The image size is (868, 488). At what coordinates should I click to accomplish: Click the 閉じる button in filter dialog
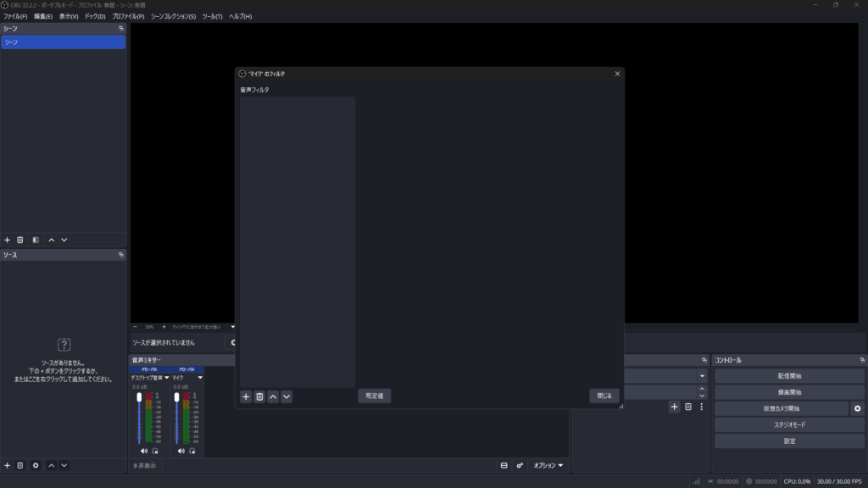tap(604, 396)
